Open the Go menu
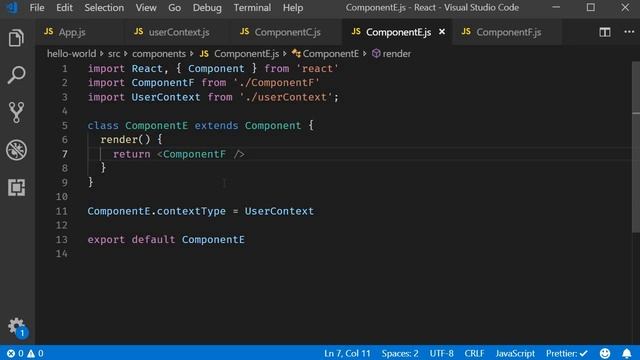Viewport: 640px width, 360px height. point(174,8)
